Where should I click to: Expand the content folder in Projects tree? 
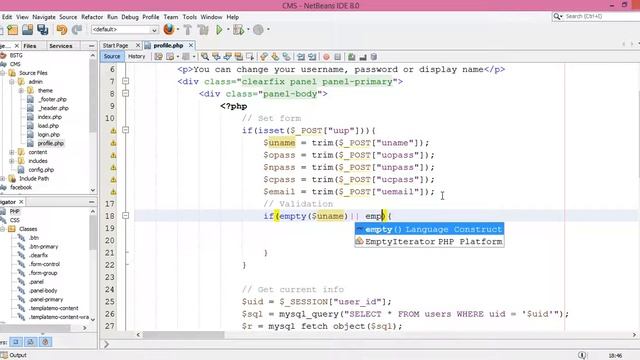pos(12,152)
